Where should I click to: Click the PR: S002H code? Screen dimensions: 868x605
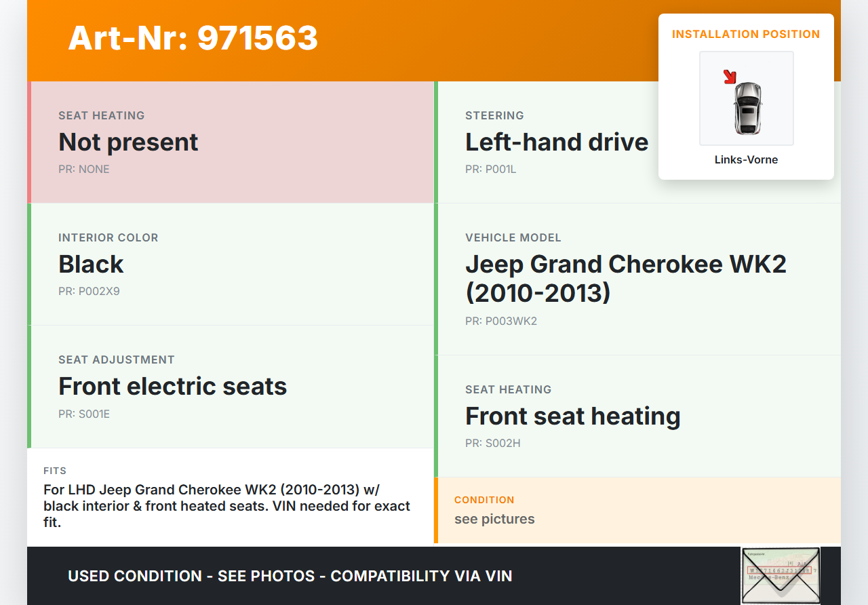pyautogui.click(x=492, y=444)
